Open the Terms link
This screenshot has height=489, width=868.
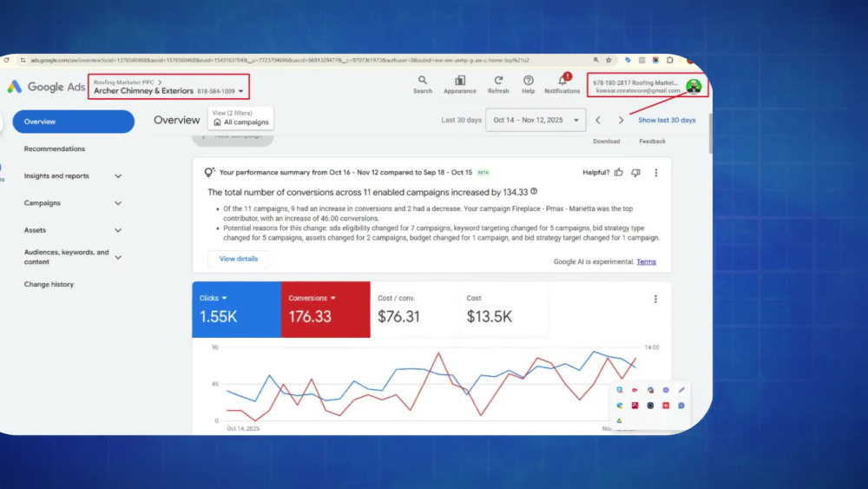[646, 262]
